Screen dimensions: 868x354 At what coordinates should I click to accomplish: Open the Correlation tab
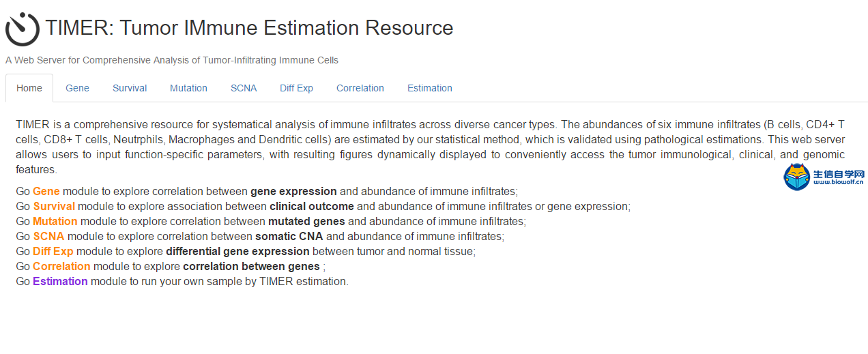360,88
